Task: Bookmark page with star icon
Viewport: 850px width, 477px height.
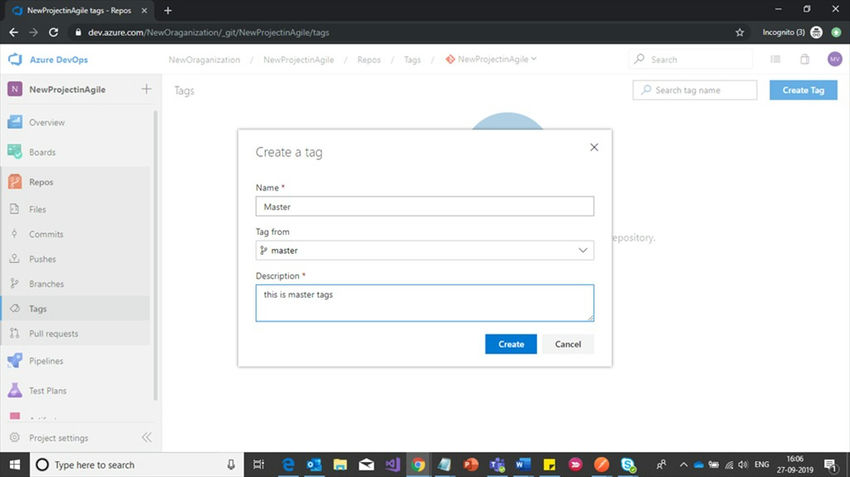Action: 739,33
